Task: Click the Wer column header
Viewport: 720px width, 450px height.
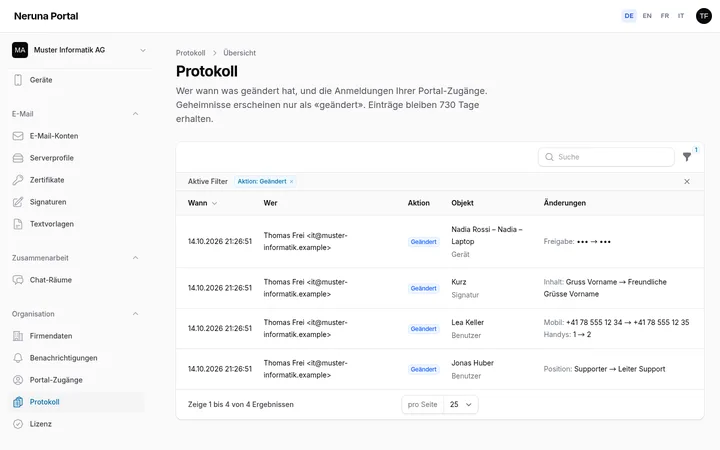Action: click(x=270, y=203)
